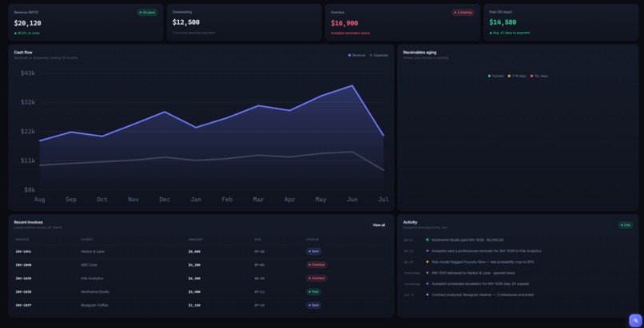Open the floating pencil compose button
644x328 pixels.
[635, 320]
